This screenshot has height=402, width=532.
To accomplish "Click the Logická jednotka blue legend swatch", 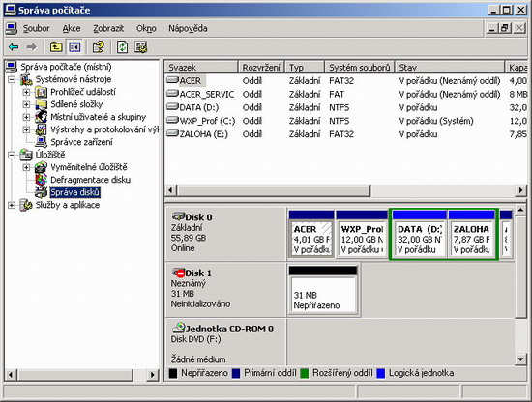I will (381, 373).
